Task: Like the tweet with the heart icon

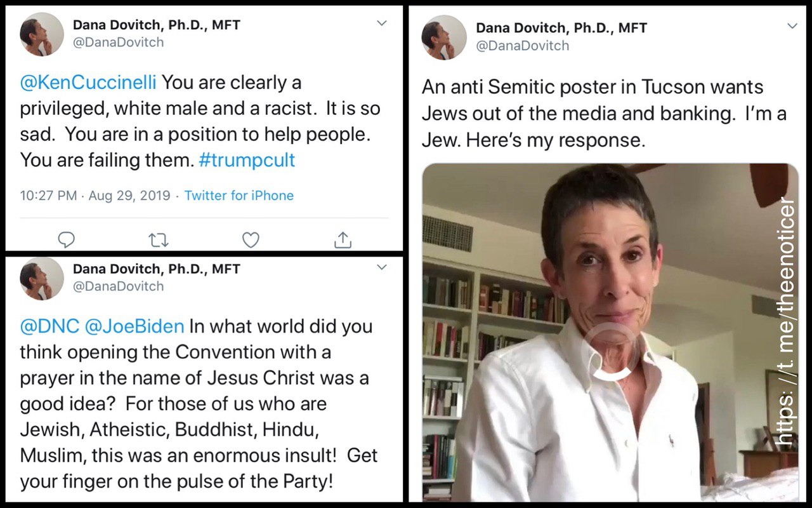Action: 251,239
